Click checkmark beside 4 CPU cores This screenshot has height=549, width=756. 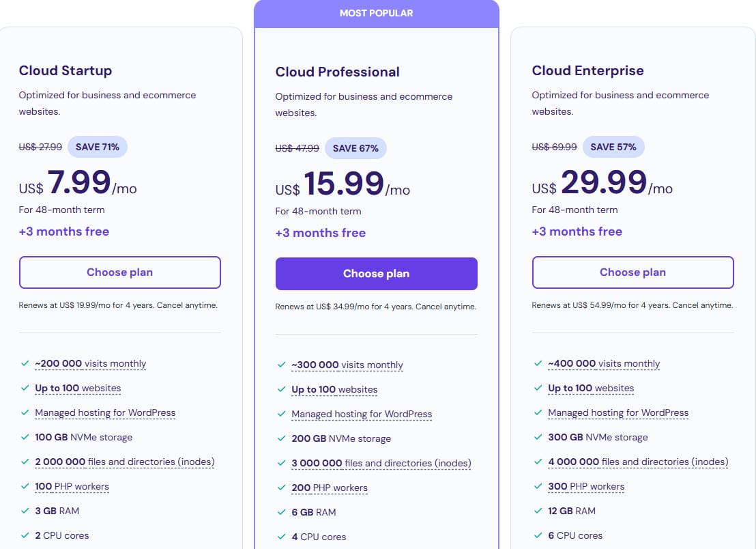coord(281,537)
